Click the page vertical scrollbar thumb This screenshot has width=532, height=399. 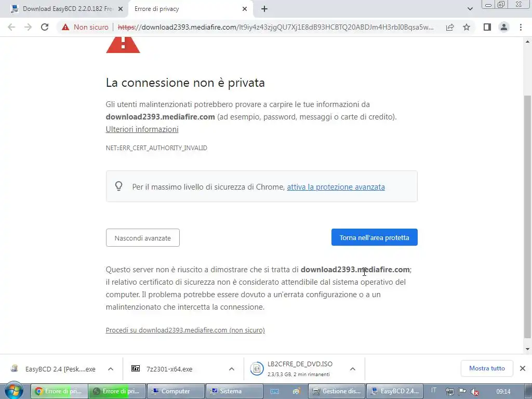(x=527, y=217)
